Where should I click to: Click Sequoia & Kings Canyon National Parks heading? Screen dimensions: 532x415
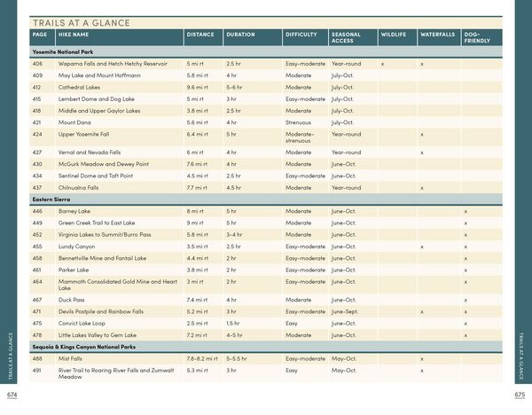tap(84, 347)
